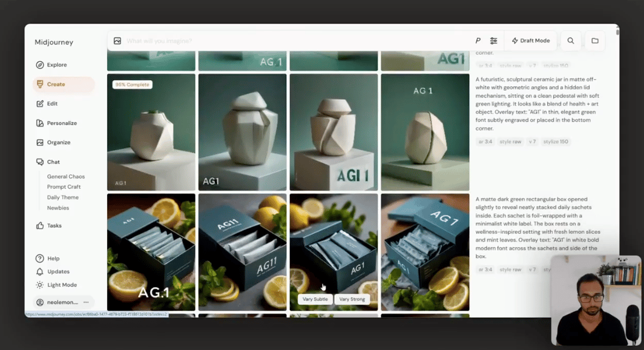Click the neolemon account name
Viewport: 644px width, 350px height.
(x=62, y=302)
